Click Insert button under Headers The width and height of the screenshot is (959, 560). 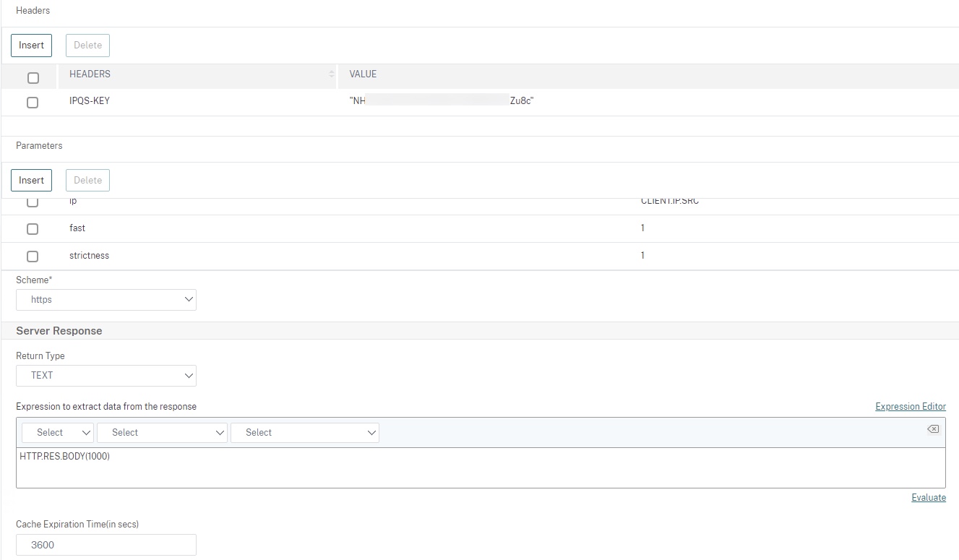[32, 45]
